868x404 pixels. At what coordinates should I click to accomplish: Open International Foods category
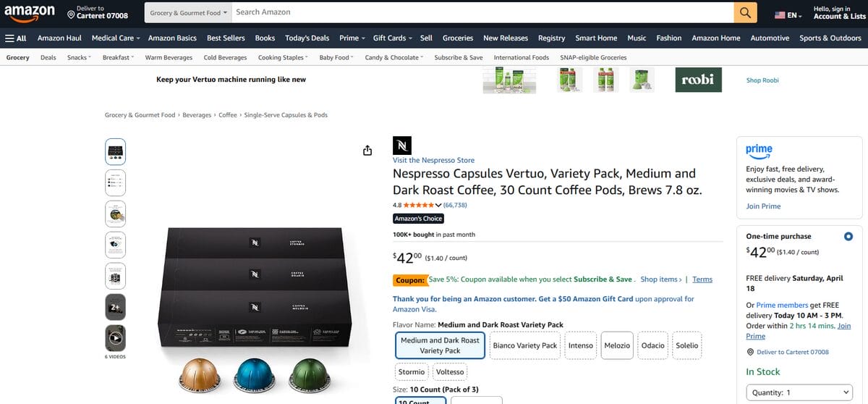[522, 57]
